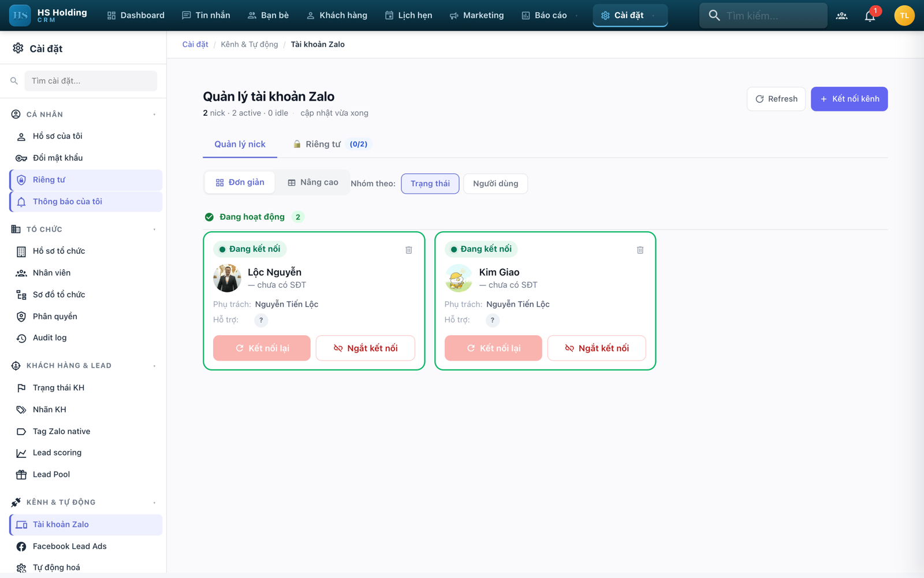Reconnect Lộc Nguyễn with Kết nối lại

tap(262, 348)
